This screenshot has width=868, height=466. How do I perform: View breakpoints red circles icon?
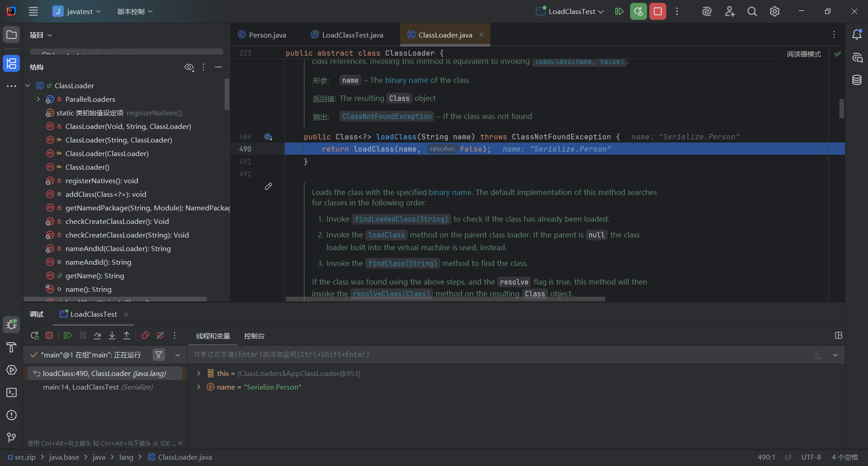(145, 335)
